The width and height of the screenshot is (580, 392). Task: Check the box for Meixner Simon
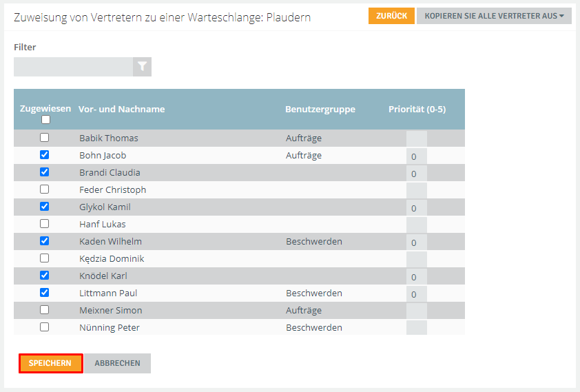point(44,309)
